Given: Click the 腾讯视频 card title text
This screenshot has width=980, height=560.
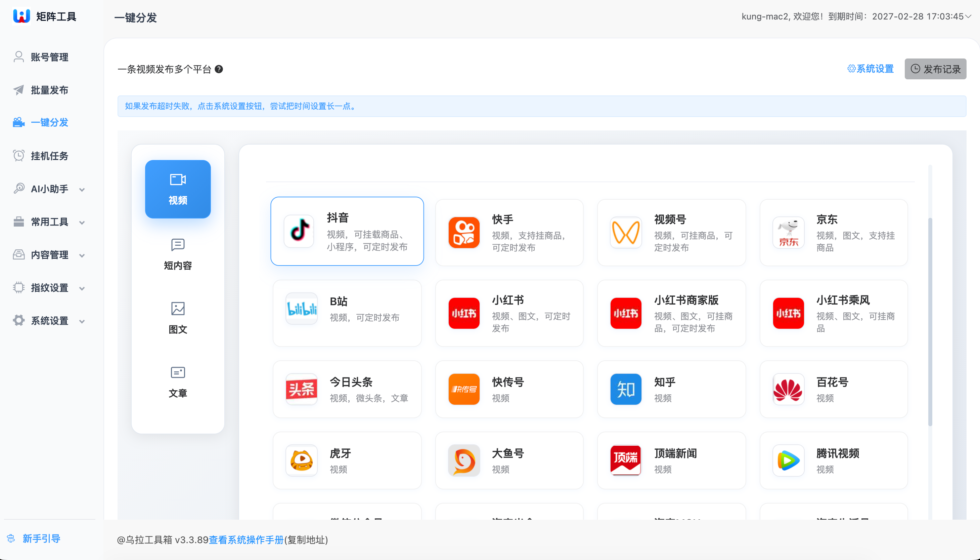Looking at the screenshot, I should coord(838,453).
